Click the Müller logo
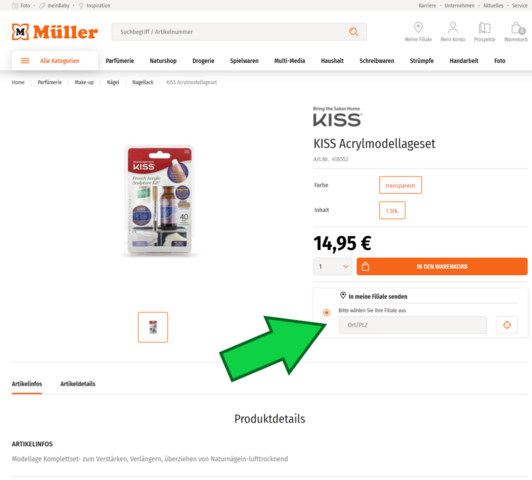The height and width of the screenshot is (480, 532). click(55, 32)
